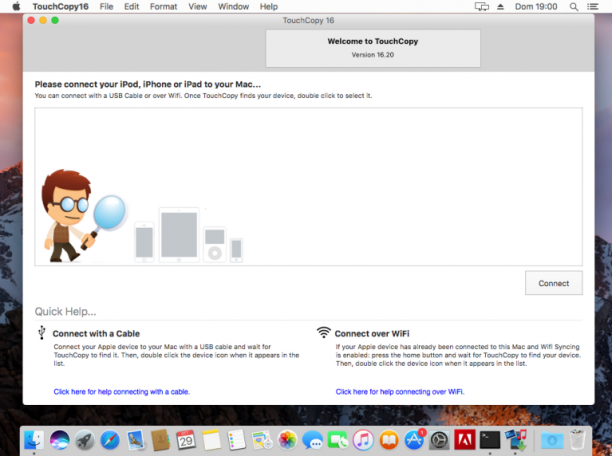Image resolution: width=612 pixels, height=456 pixels.
Task: Click the eject icon in the menu bar
Action: pos(500,7)
